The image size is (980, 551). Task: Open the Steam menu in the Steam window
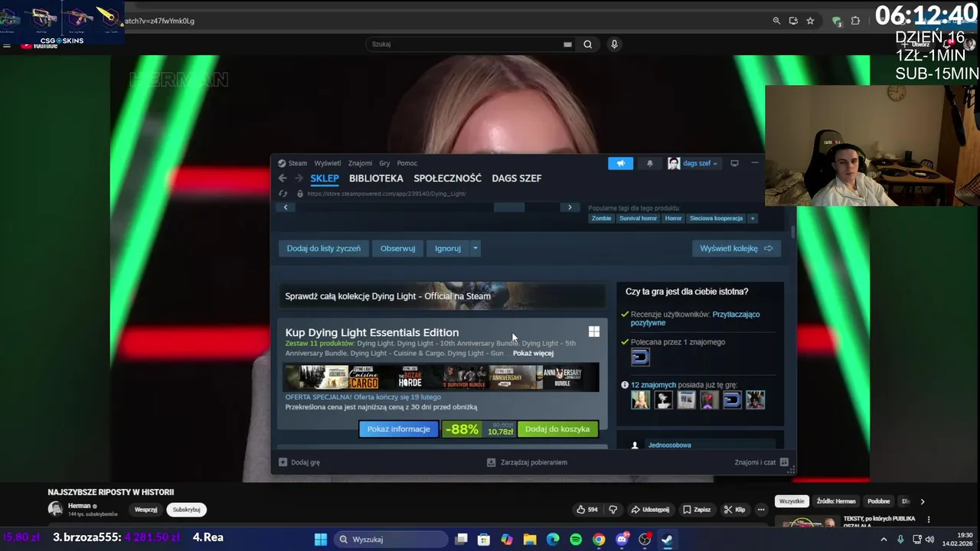[x=292, y=163]
